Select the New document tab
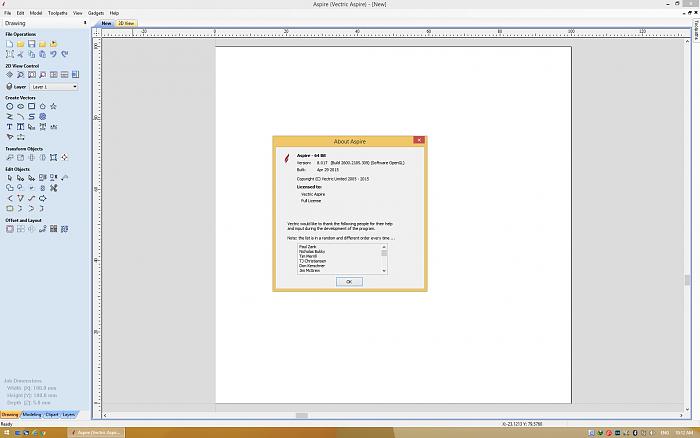Screen dimensions: 700x438 click(106, 23)
